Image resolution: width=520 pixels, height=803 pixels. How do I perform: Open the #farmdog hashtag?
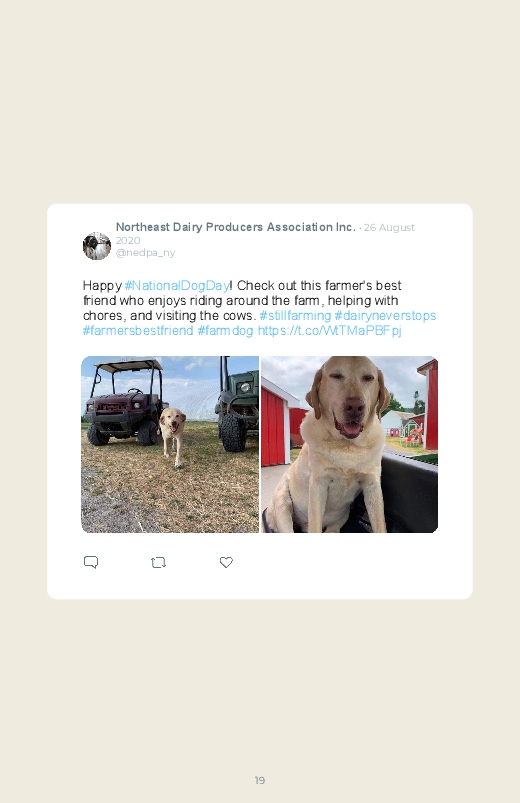(x=225, y=330)
